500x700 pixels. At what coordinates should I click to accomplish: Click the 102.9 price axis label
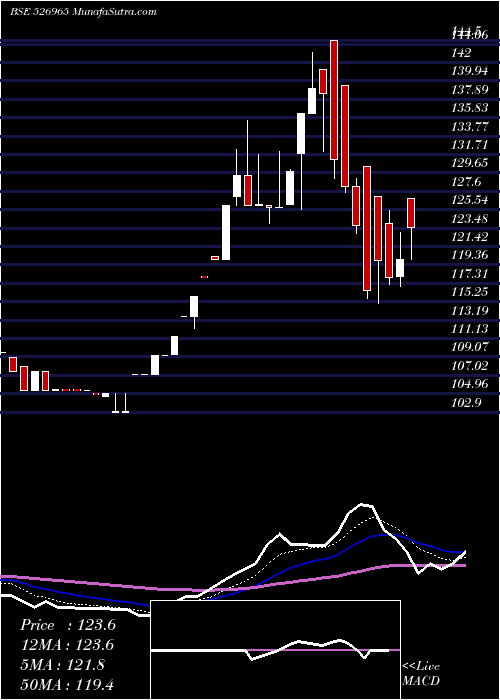[x=466, y=402]
